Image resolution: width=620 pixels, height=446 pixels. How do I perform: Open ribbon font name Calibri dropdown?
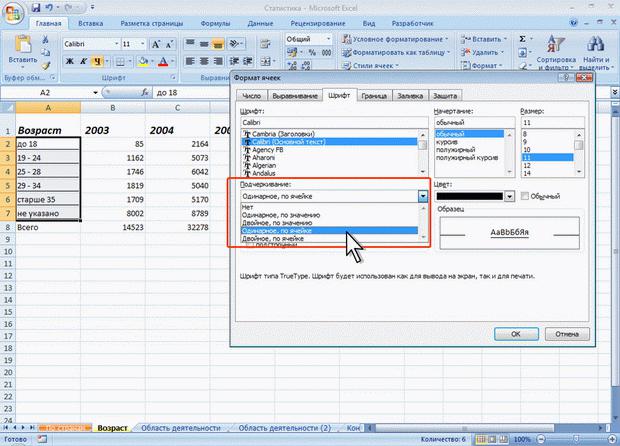(117, 44)
